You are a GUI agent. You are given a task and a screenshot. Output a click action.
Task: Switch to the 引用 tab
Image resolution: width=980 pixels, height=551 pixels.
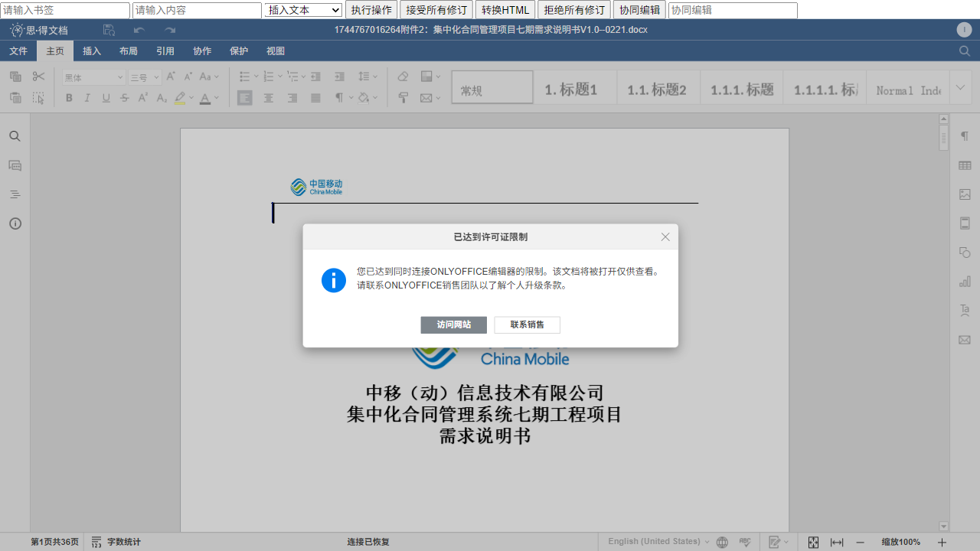(165, 51)
